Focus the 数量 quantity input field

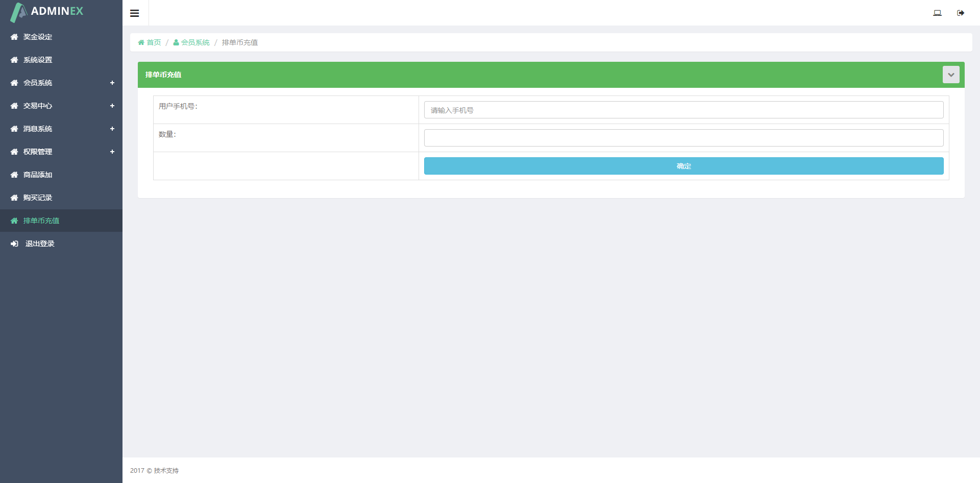684,138
